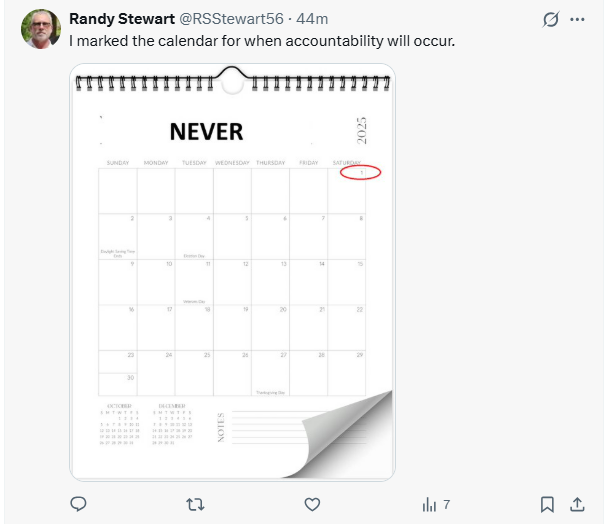Screen dimensions: 607x524
Task: Bookmark the tweet by Randy Stewart
Action: 547,504
